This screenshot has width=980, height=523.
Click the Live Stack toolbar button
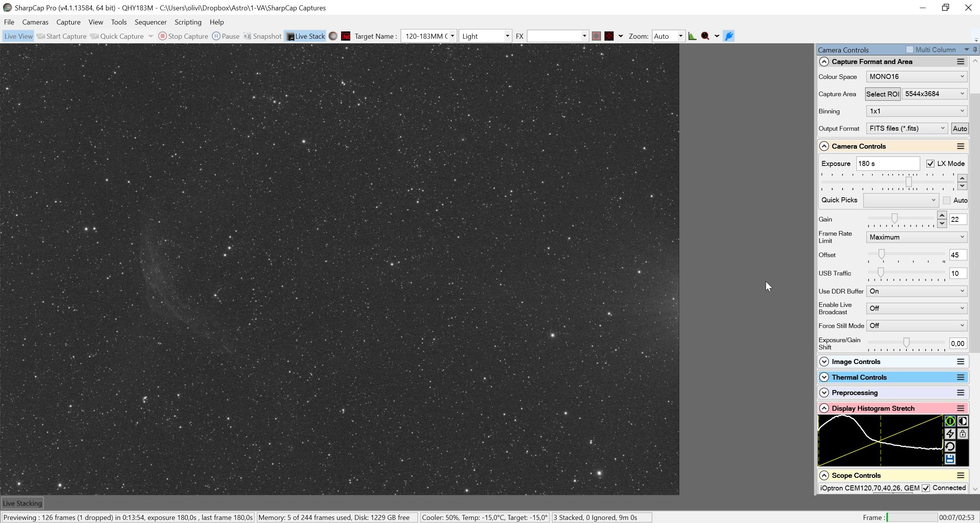(305, 36)
